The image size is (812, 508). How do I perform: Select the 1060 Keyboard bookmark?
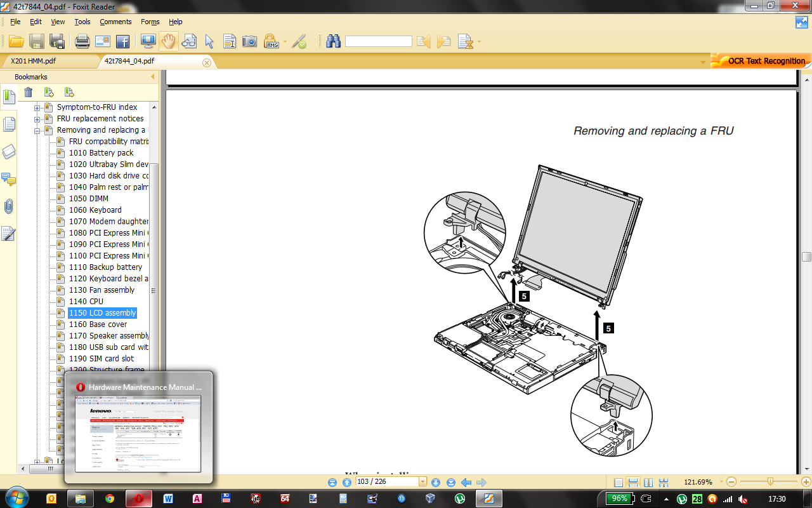tap(95, 210)
